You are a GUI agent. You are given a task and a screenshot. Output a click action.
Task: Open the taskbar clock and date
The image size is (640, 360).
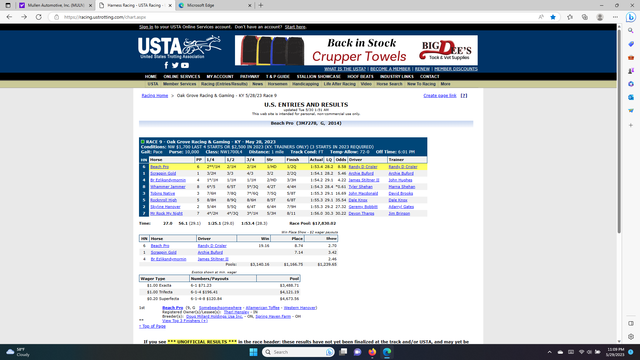tap(616, 352)
